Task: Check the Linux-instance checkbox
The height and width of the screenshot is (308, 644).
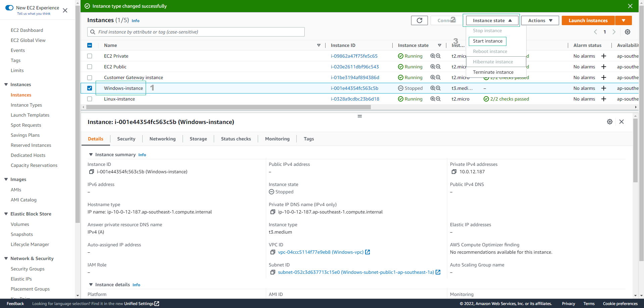Action: 90,99
